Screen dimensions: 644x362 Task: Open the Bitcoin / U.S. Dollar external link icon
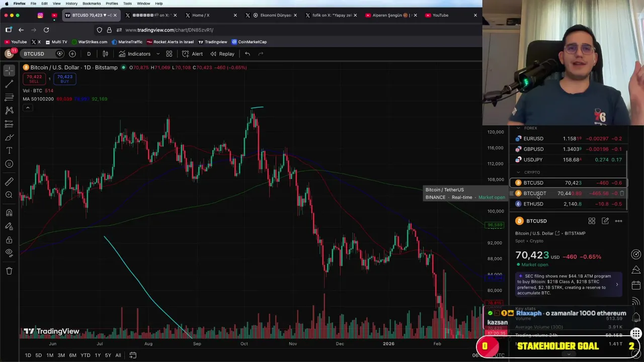click(x=557, y=233)
